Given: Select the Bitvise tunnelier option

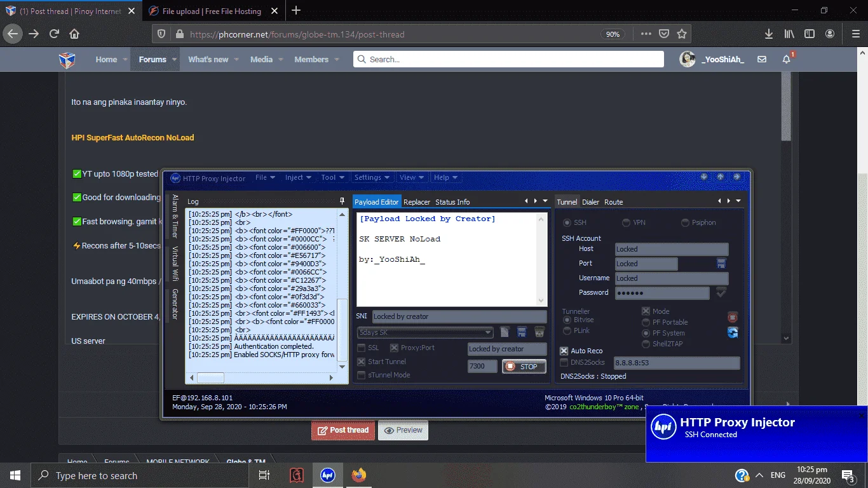Looking at the screenshot, I should click(x=567, y=320).
